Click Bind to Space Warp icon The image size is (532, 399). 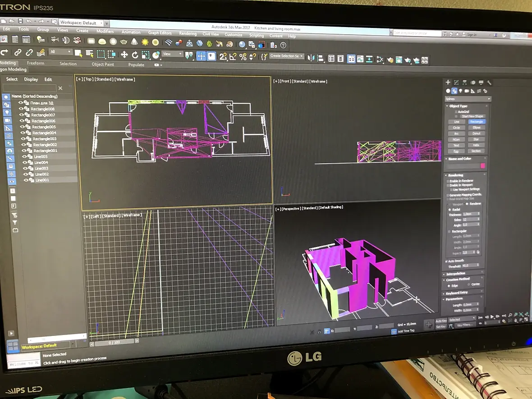(41, 53)
